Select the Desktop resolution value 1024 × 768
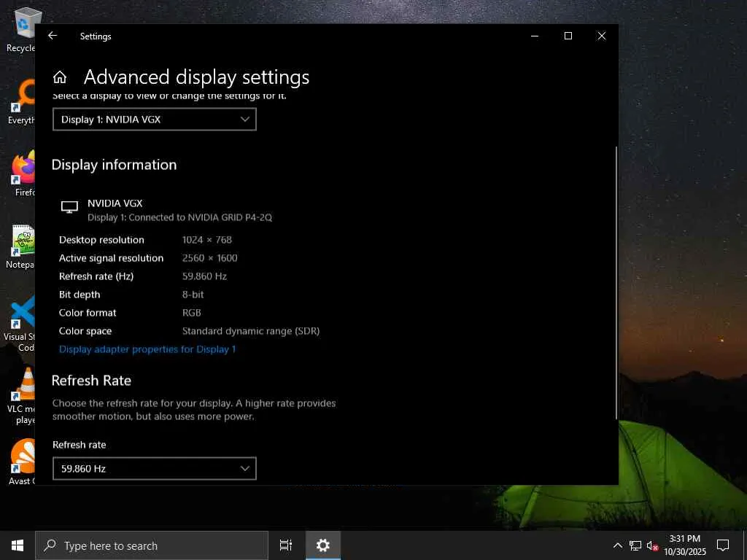 (206, 239)
